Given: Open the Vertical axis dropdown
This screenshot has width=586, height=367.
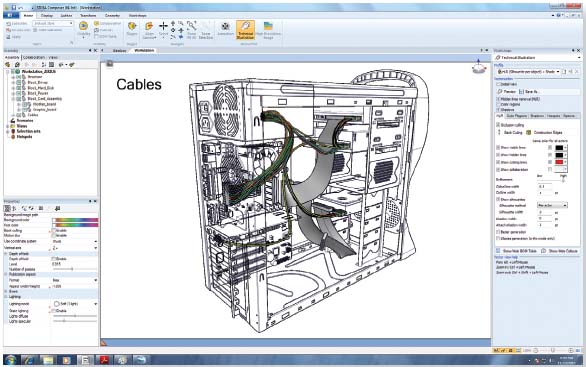Looking at the screenshot, I should pyautogui.click(x=75, y=248).
